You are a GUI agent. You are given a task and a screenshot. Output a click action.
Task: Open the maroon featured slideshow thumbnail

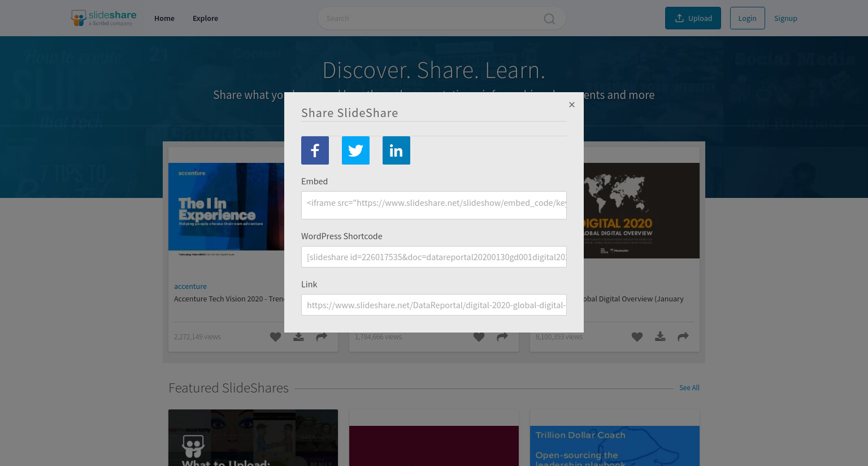(434, 446)
